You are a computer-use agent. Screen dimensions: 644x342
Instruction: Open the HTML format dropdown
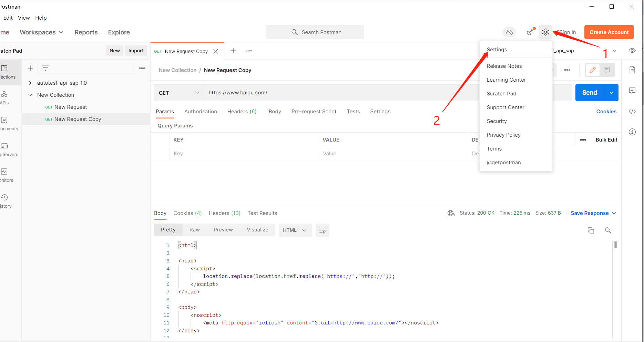point(295,230)
